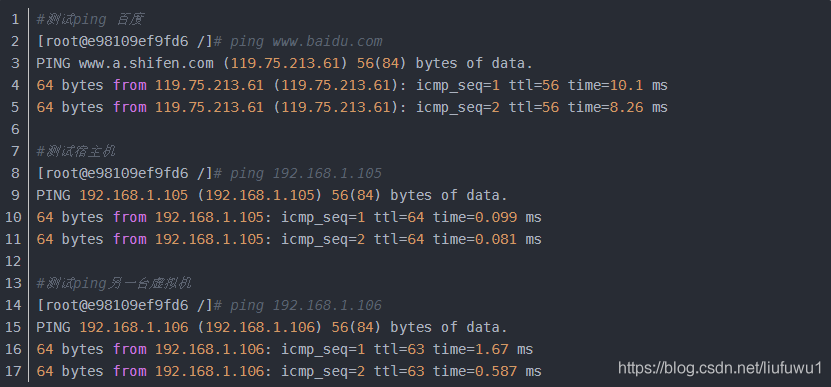831x387 pixels.
Task: Click the 'ping www.baidu.com' command text
Action: pos(306,42)
